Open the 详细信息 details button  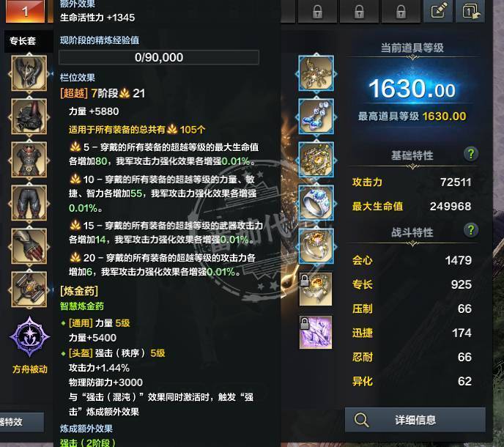click(415, 420)
